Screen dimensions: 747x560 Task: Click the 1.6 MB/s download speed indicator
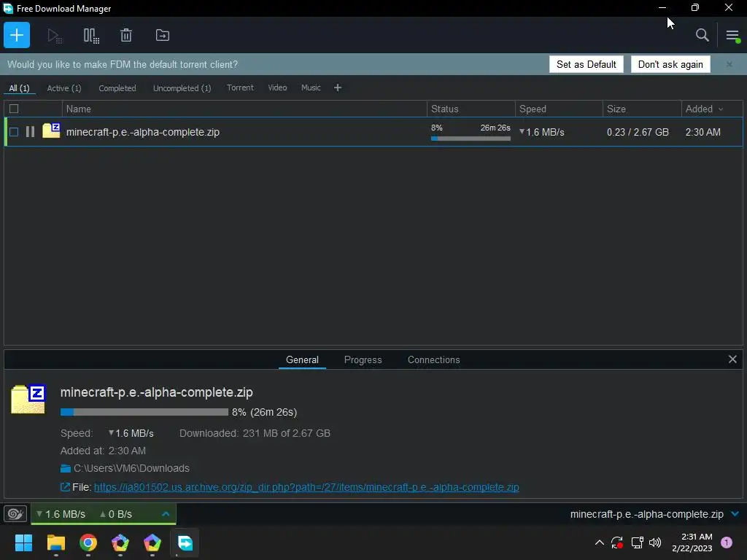(61, 514)
